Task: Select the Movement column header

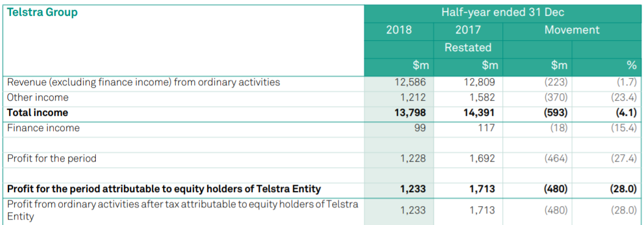Action: [x=572, y=30]
